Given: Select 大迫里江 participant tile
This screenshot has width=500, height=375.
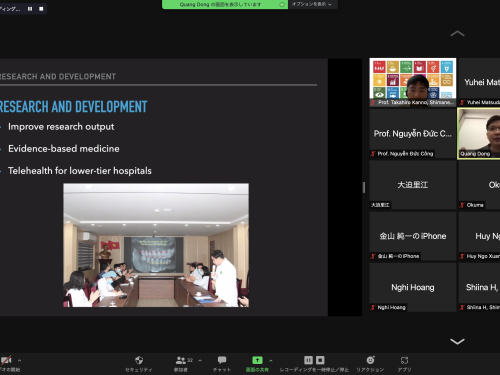Looking at the screenshot, I should [x=413, y=185].
